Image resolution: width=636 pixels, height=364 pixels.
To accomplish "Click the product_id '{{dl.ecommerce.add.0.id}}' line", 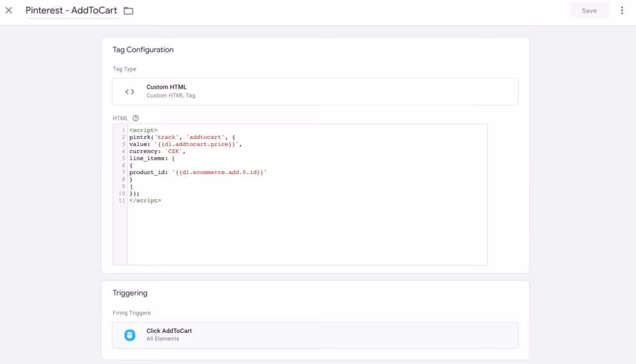I will (198, 173).
